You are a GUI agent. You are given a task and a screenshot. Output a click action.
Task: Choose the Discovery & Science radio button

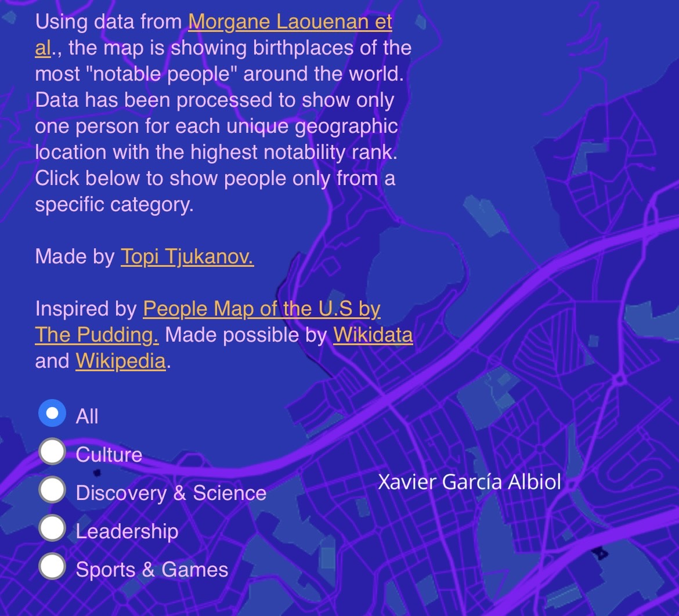52,491
